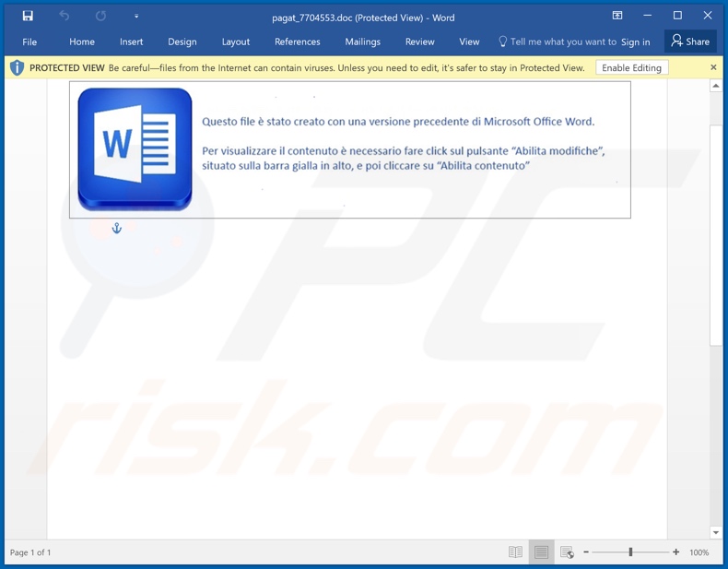
Task: Close the Protected View message bar
Action: pos(713,67)
